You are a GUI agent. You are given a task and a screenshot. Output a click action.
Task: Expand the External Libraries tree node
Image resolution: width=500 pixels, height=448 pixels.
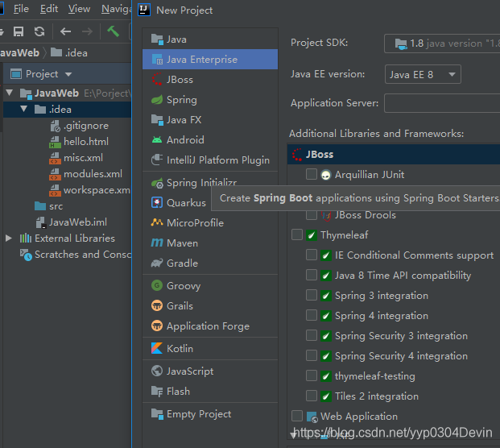click(9, 239)
